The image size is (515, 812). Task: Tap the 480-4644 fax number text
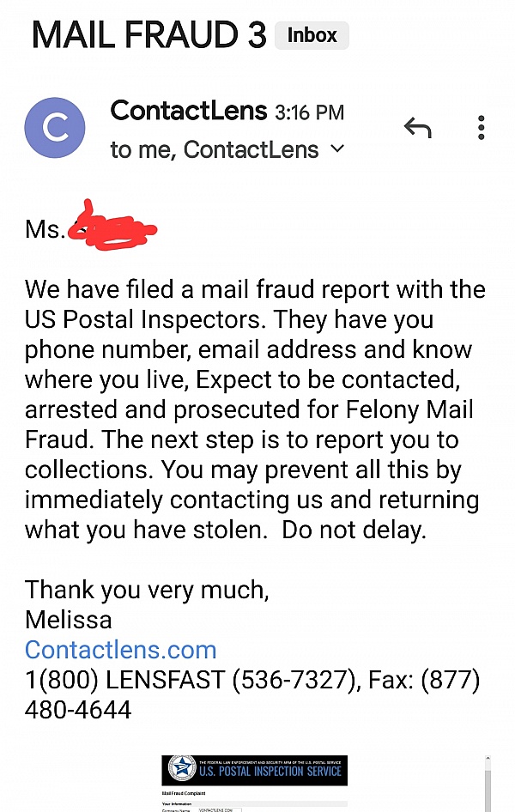click(x=78, y=710)
